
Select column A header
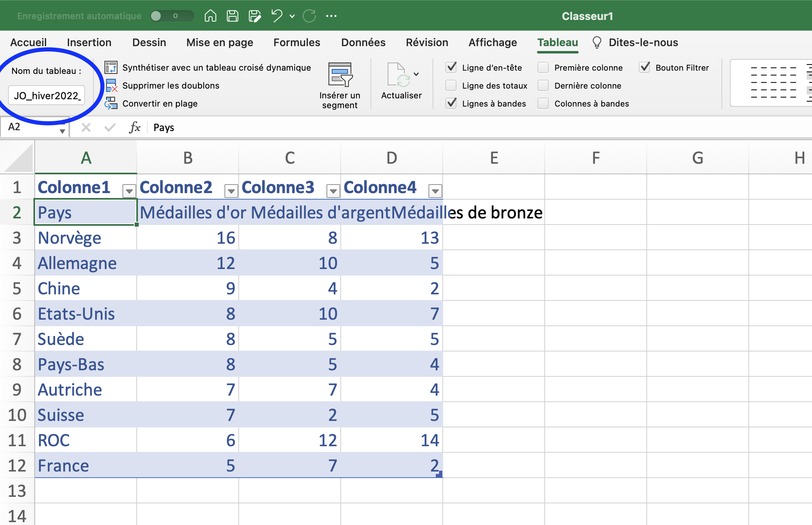[x=86, y=158]
